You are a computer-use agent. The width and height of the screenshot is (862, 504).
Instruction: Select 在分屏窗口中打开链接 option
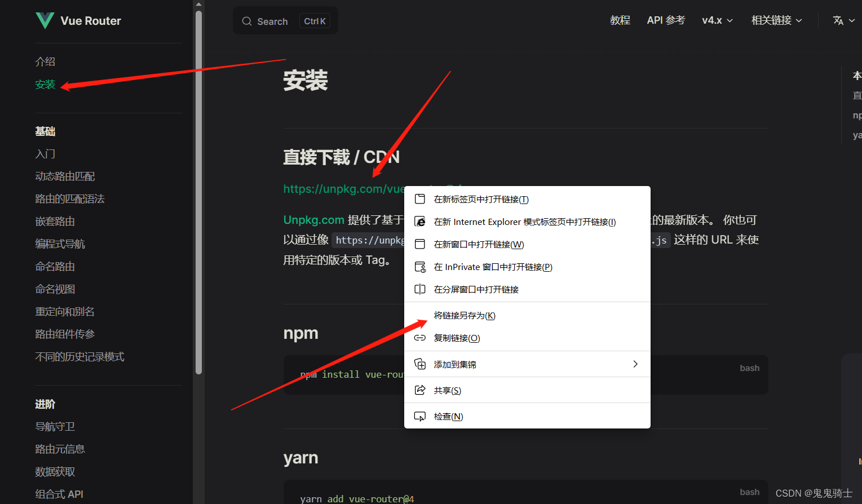coord(527,289)
